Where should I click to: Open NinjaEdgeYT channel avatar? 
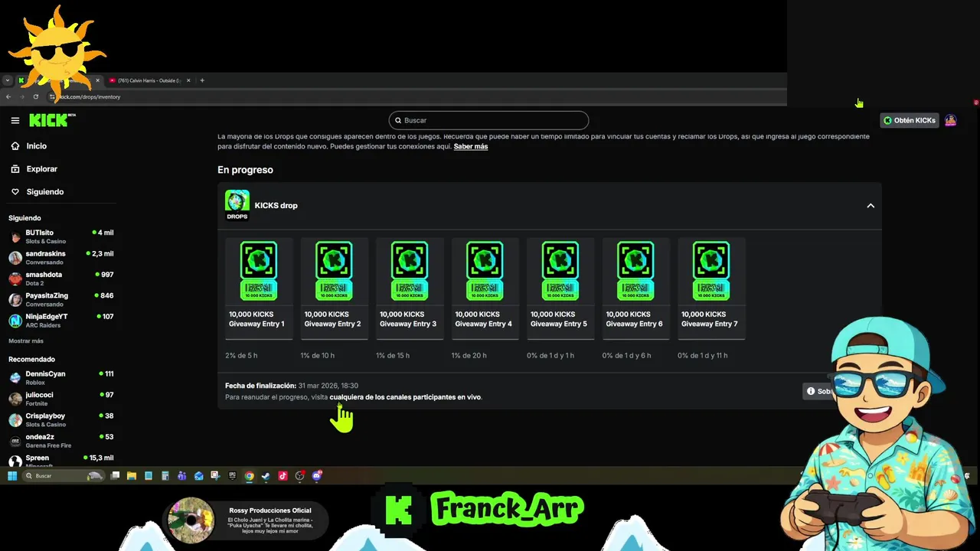point(15,321)
